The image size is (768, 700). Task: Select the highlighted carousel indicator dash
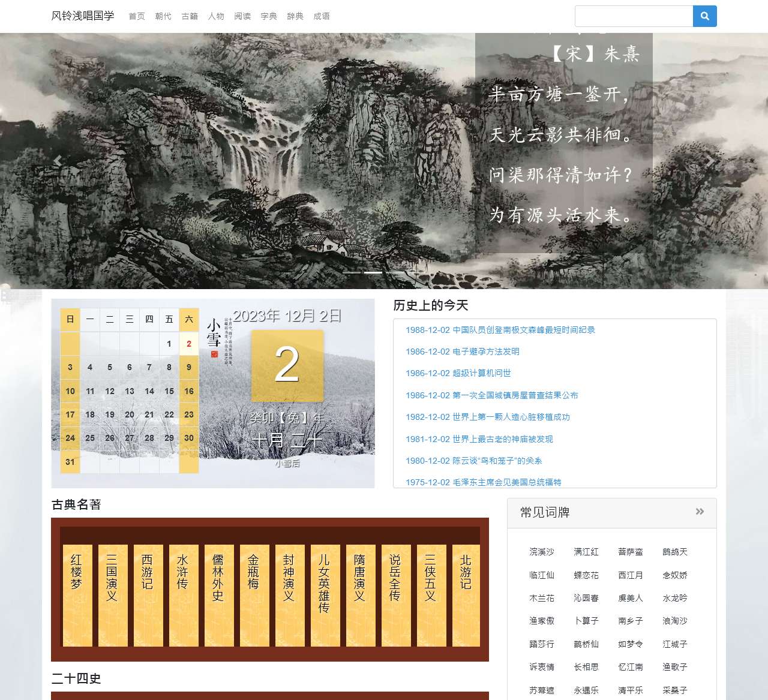click(x=373, y=272)
